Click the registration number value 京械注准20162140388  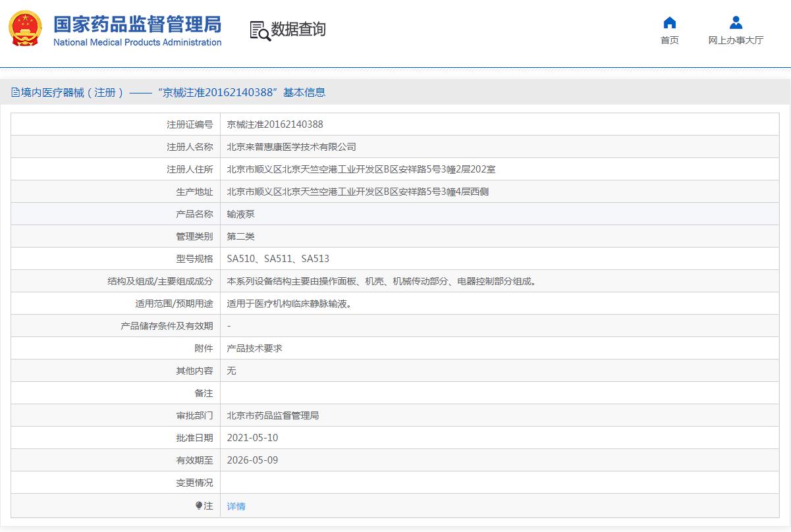pos(275,124)
